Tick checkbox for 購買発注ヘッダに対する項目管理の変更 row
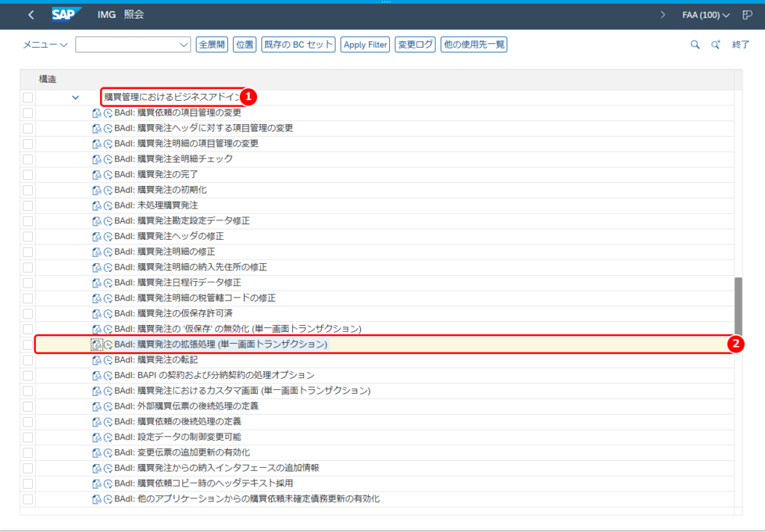The image size is (765, 532). (28, 129)
